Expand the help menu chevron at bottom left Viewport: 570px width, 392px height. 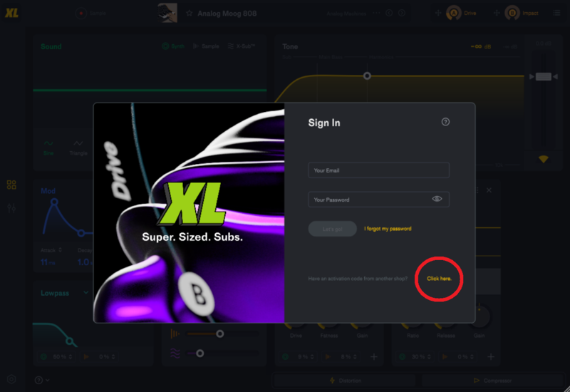47,380
